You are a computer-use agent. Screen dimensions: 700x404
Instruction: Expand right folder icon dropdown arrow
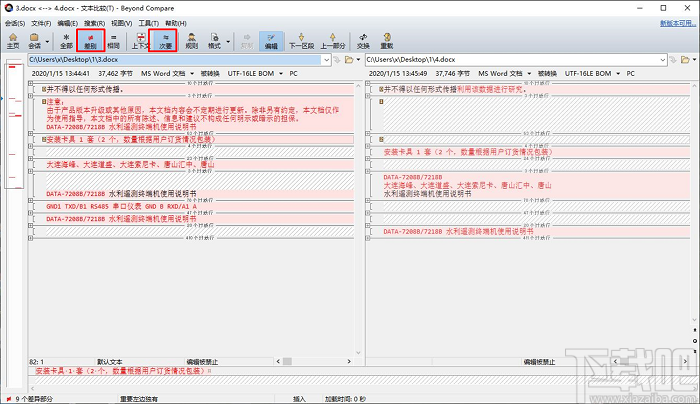point(695,60)
